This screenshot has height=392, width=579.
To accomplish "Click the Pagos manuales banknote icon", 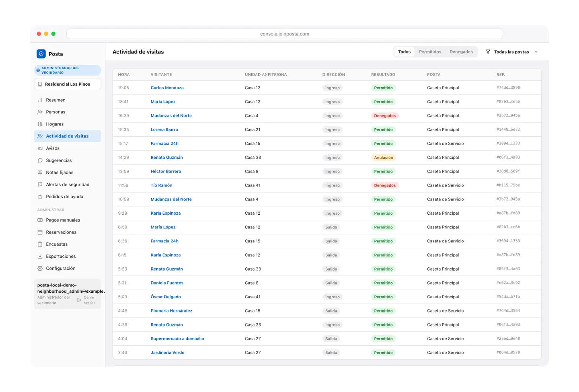I will tap(40, 220).
